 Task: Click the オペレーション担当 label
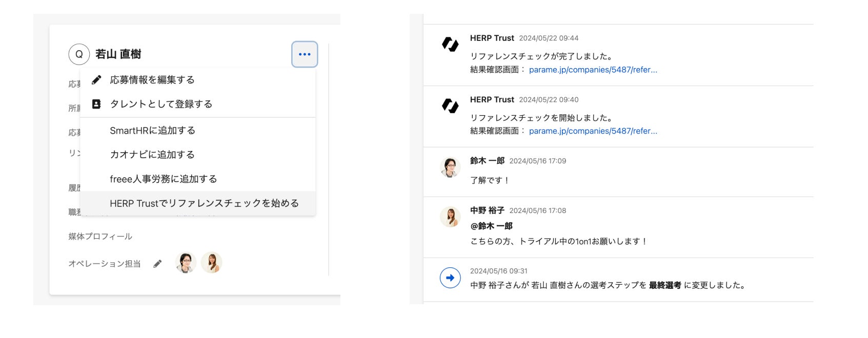pyautogui.click(x=105, y=264)
